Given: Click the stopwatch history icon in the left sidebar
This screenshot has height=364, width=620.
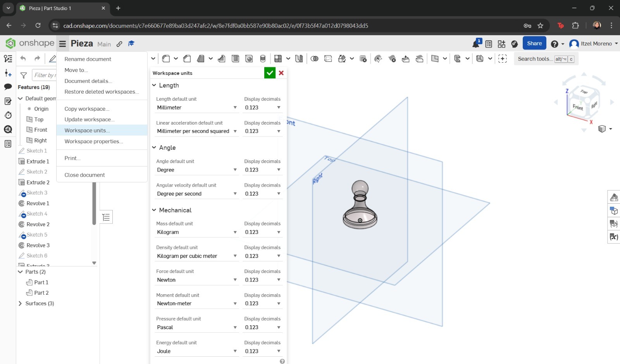Looking at the screenshot, I should click(x=8, y=115).
